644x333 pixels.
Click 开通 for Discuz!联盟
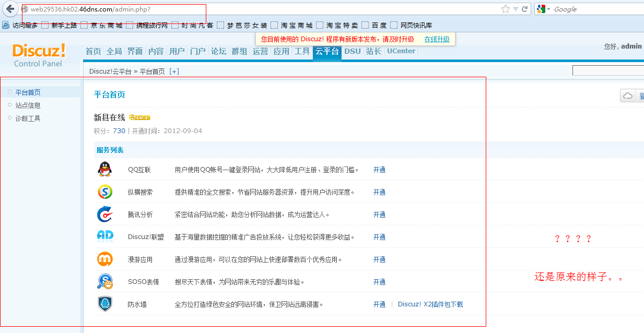click(379, 237)
